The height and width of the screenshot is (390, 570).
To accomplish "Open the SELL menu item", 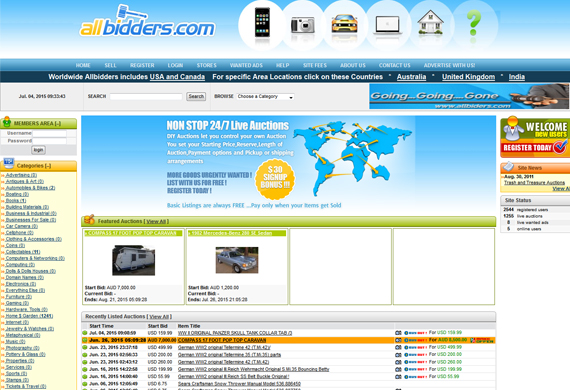I will click(x=110, y=65).
